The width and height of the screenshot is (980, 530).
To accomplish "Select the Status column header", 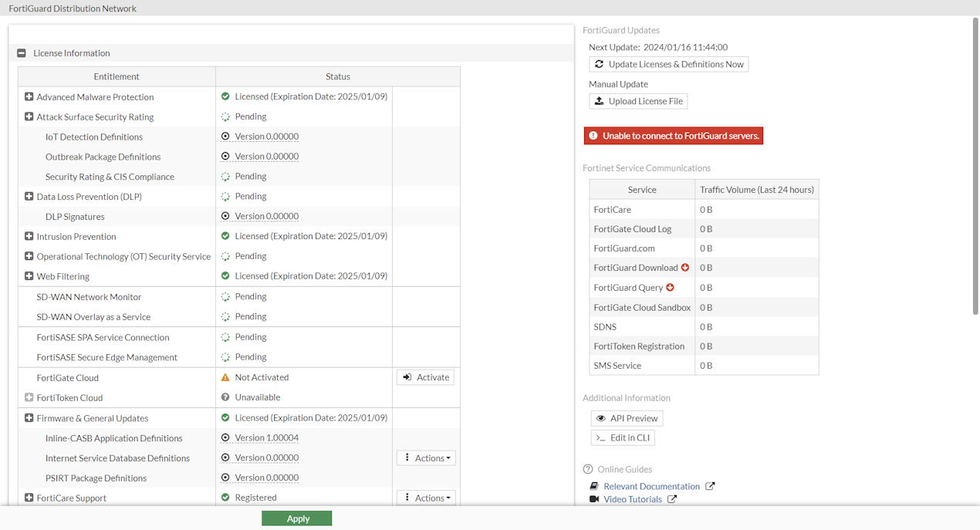I will tap(338, 76).
